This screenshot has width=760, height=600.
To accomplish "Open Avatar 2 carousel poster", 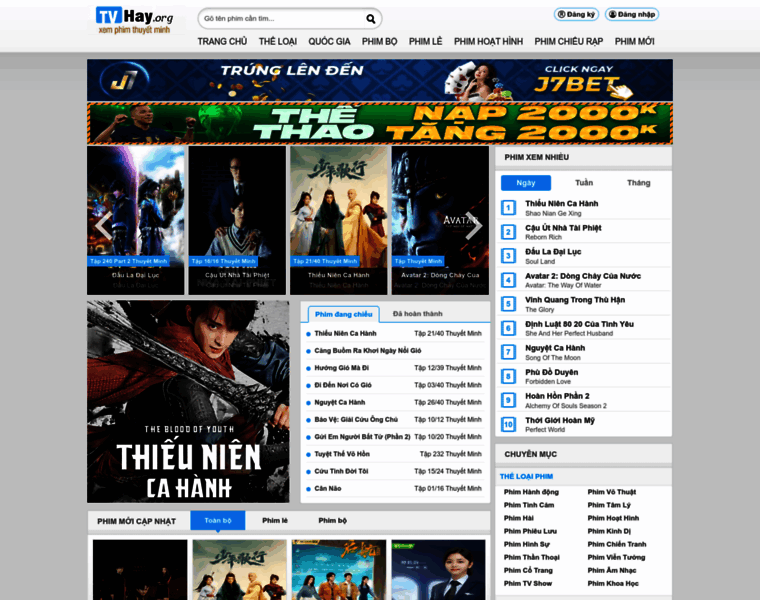I will [440, 221].
